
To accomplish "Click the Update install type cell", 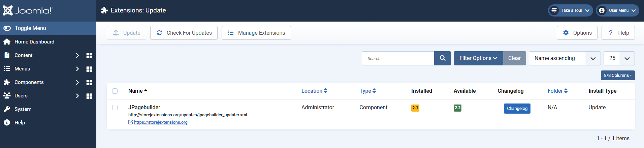I will point(597,107).
